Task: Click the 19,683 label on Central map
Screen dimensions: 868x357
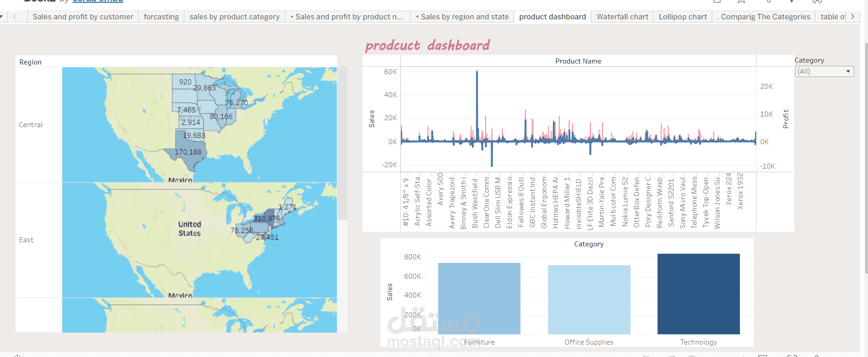Action: tap(194, 135)
